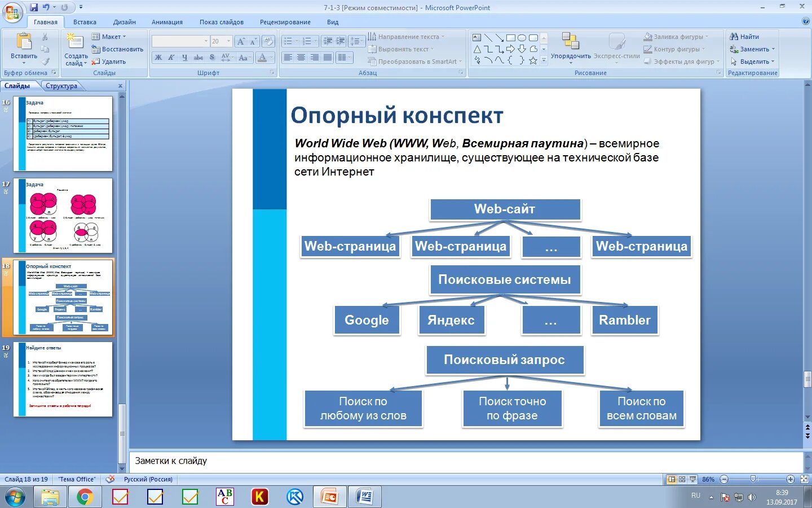Viewport: 812px width, 508px height.
Task: Cut the selection with scissors icon
Action: (x=45, y=37)
